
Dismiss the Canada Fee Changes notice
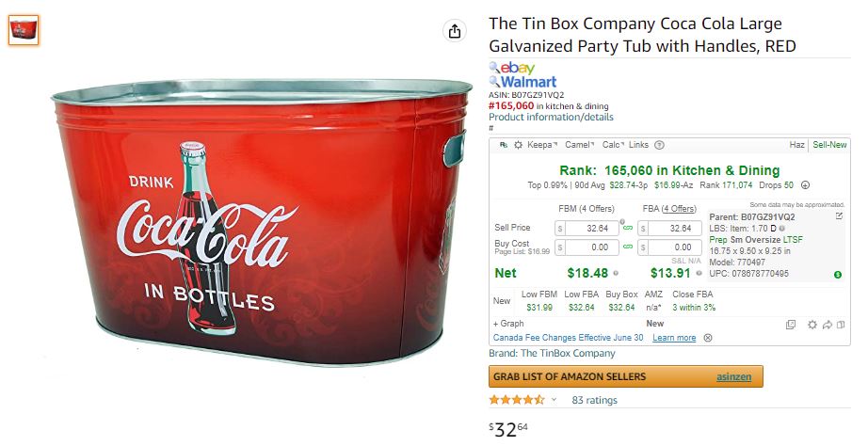[707, 338]
